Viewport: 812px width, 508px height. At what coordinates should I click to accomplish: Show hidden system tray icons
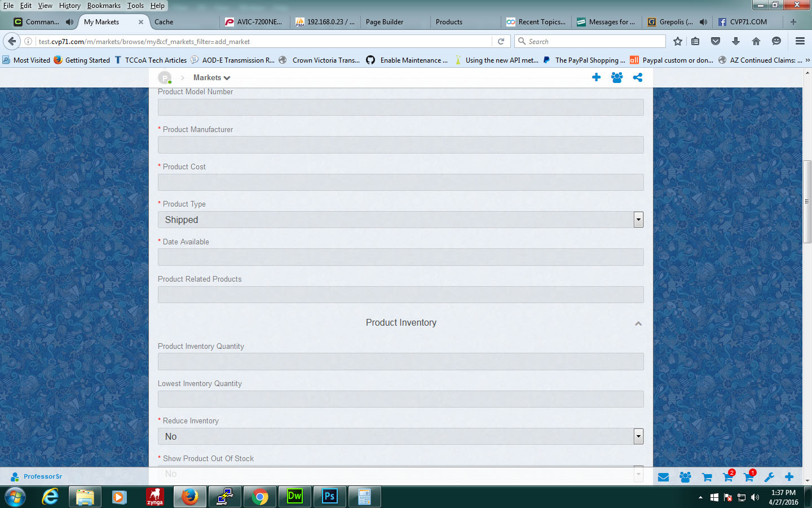pos(700,497)
